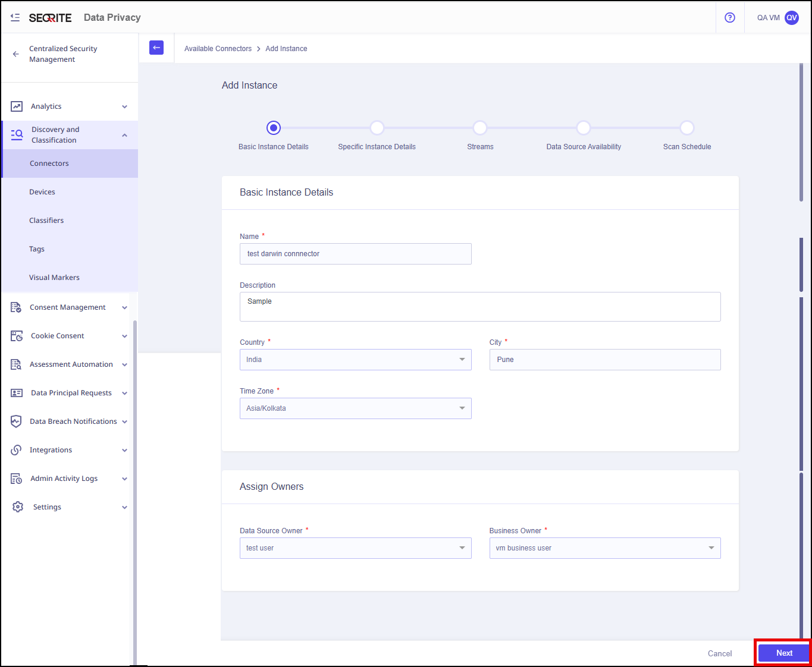Click the Integrations icon in sidebar
Image resolution: width=812 pixels, height=667 pixels.
[17, 450]
